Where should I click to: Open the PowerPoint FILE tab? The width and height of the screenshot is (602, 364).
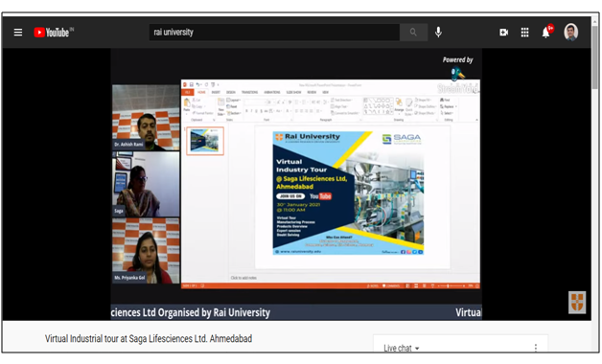pos(187,92)
